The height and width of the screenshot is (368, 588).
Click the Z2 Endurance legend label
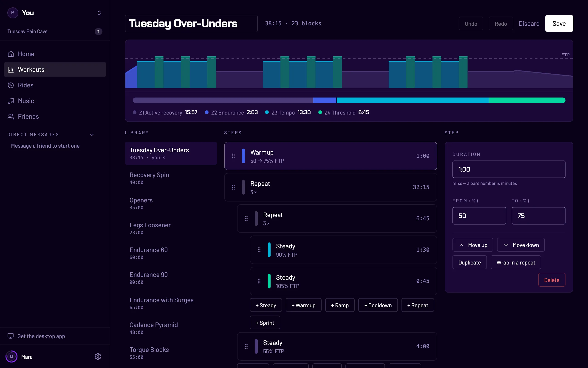coord(227,112)
